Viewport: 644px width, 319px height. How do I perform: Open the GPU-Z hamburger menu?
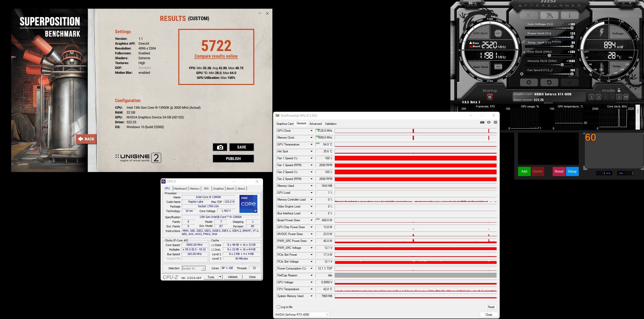[x=495, y=122]
